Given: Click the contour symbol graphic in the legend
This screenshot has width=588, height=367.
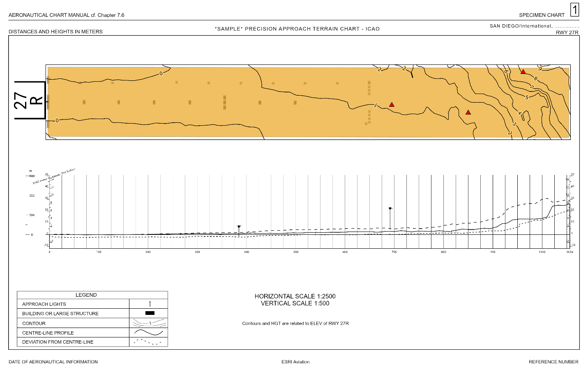Looking at the screenshot, I should pyautogui.click(x=149, y=323).
